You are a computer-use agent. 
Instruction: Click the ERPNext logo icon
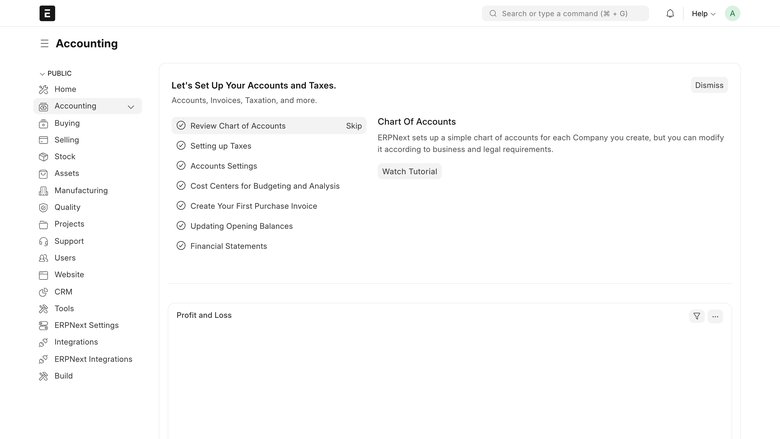click(x=47, y=13)
